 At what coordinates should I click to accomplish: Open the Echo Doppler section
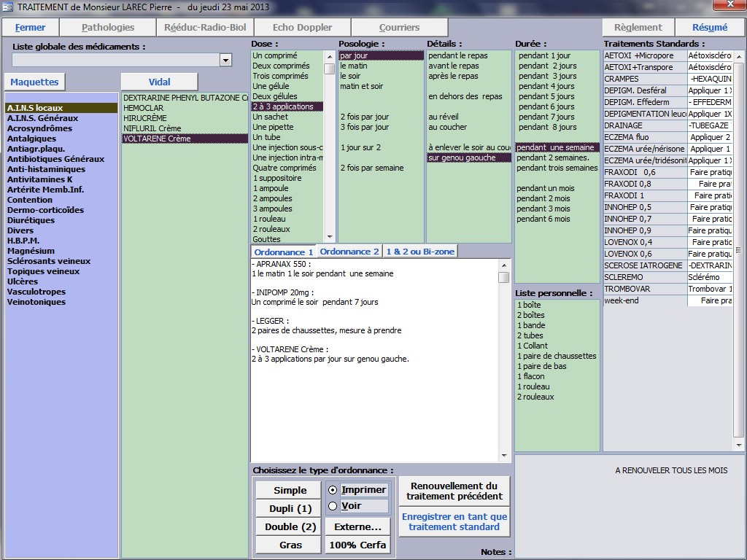[x=302, y=28]
